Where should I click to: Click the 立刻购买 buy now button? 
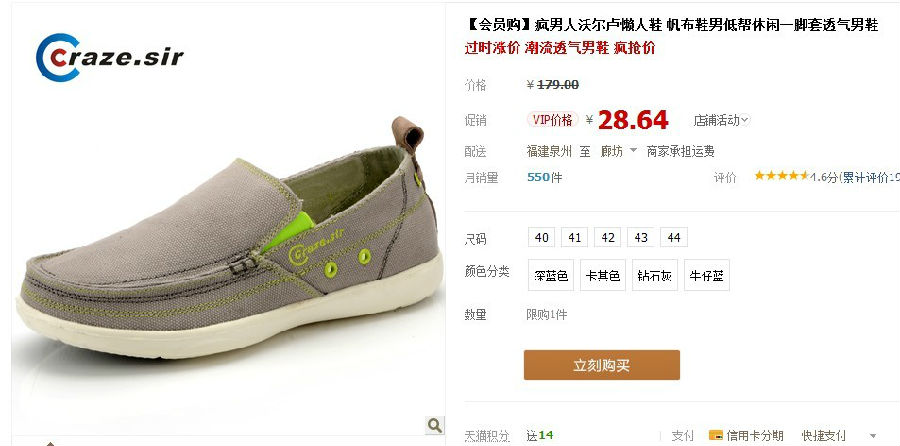(602, 365)
